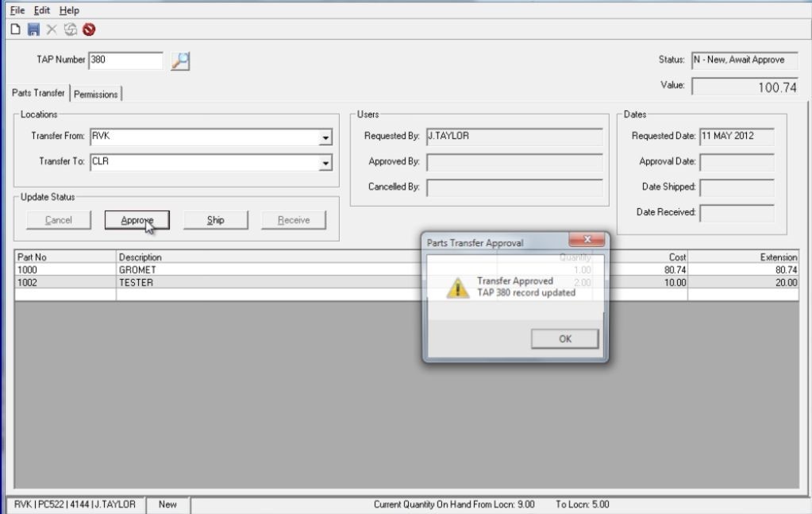Click the Current Quantity On Hand status text
This screenshot has height=514, width=812.
point(454,504)
